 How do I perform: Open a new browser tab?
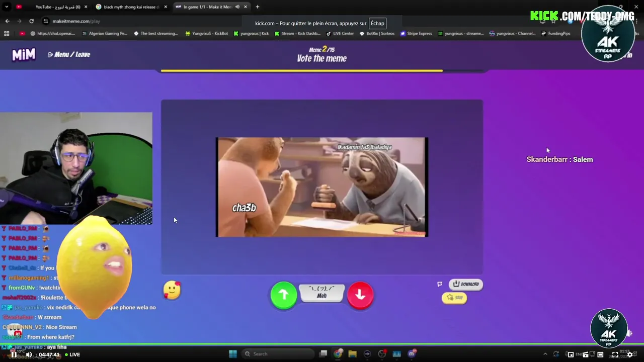[257, 7]
